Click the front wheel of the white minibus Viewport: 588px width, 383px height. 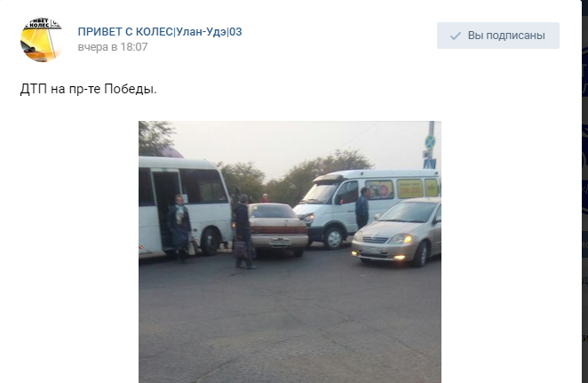(333, 238)
